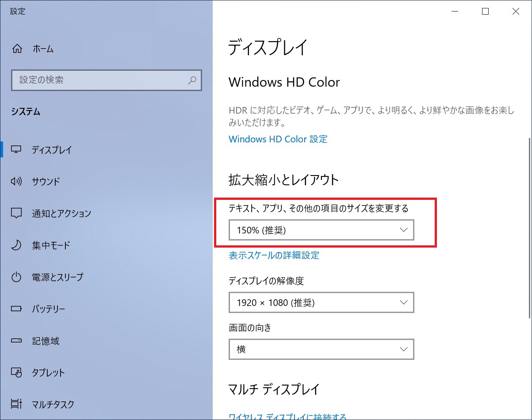
Task: Click the Home (ホーム) house icon
Action: [17, 49]
